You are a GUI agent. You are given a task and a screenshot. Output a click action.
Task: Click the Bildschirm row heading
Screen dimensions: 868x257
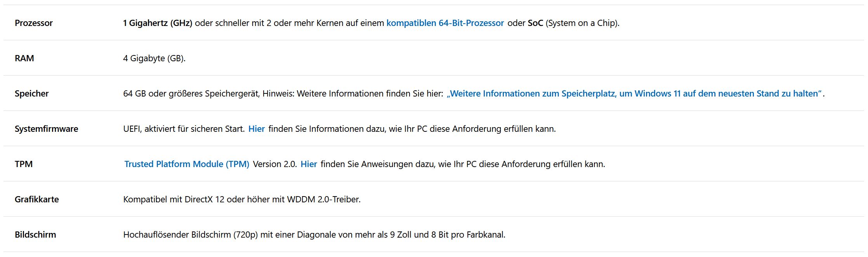[35, 235]
